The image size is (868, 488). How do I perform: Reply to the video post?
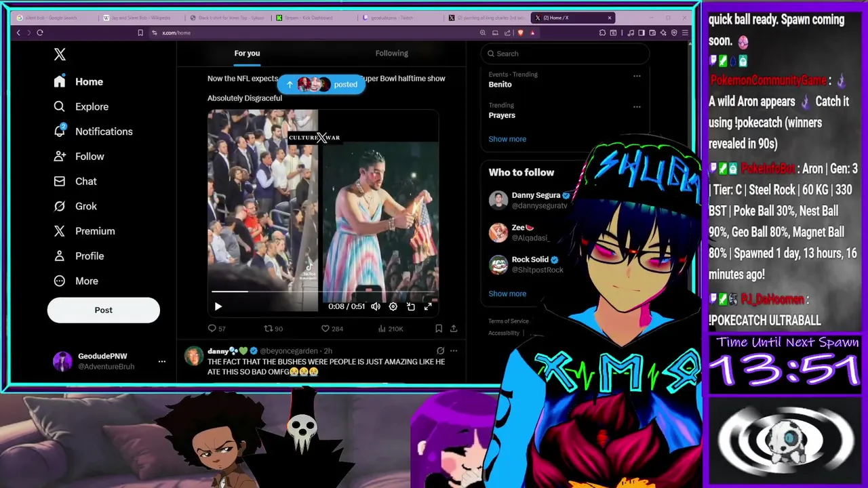217,329
